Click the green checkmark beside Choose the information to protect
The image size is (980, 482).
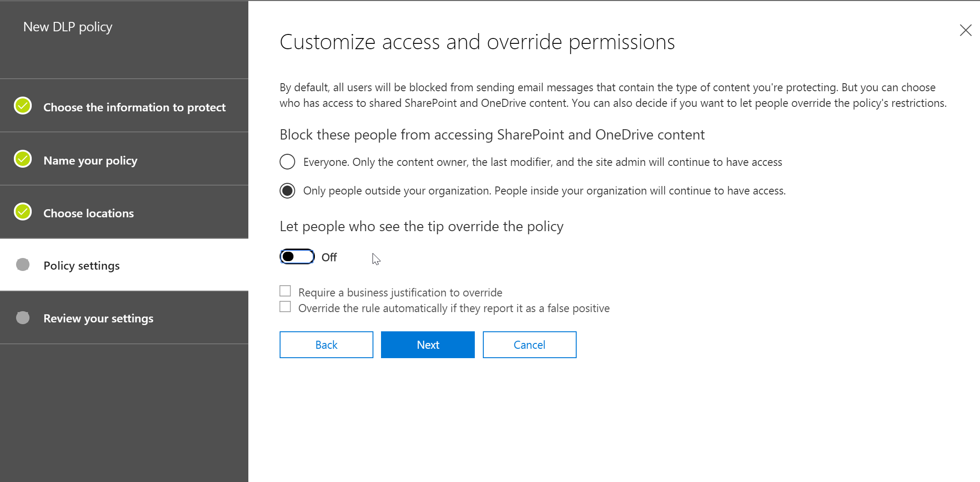pyautogui.click(x=23, y=106)
